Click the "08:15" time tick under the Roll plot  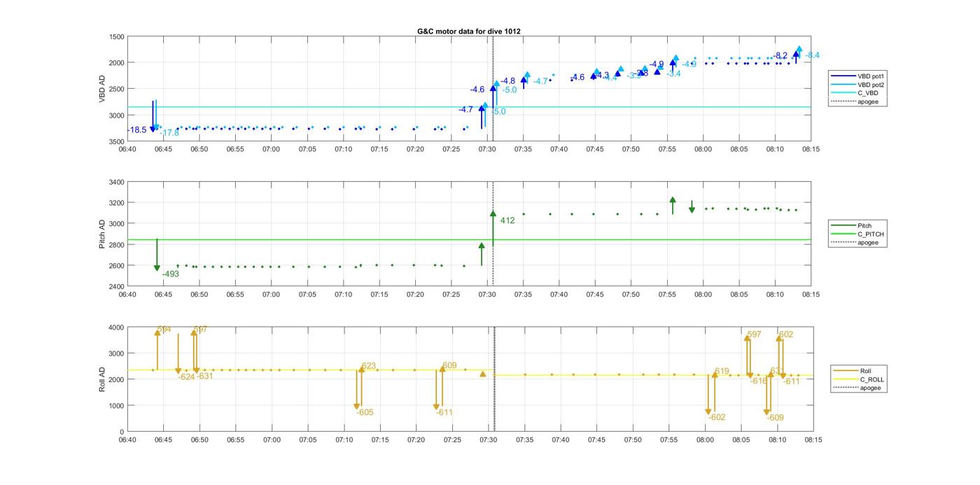[812, 440]
